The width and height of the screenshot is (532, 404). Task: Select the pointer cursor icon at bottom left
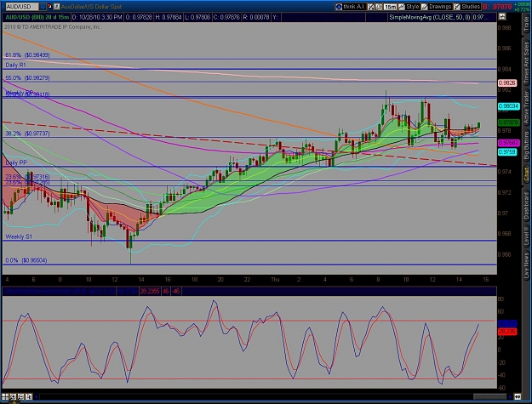[x=29, y=396]
